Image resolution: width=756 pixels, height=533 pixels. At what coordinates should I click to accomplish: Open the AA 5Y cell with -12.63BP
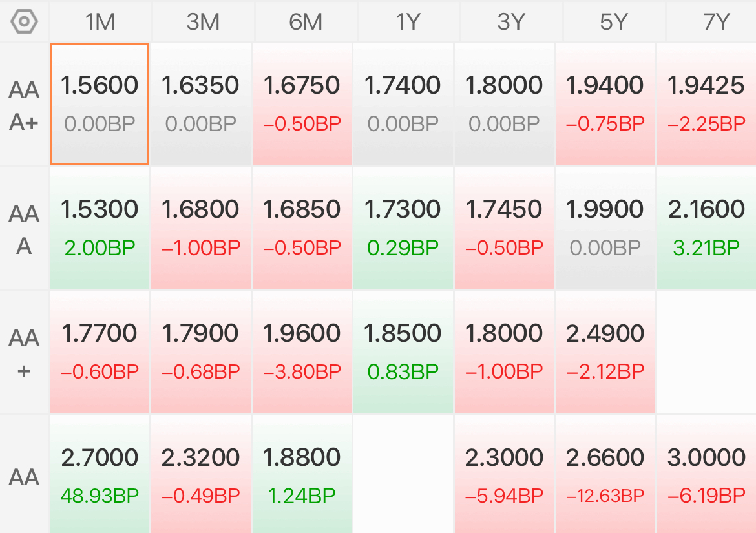pos(605,474)
